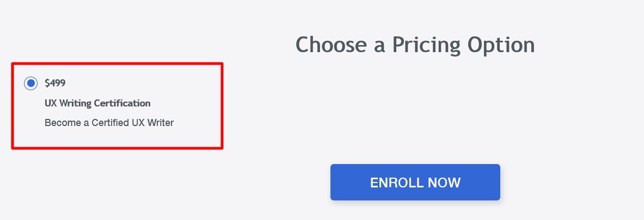This screenshot has height=220, width=644.
Task: Click the blue dot inside the radio button
Action: [30, 83]
